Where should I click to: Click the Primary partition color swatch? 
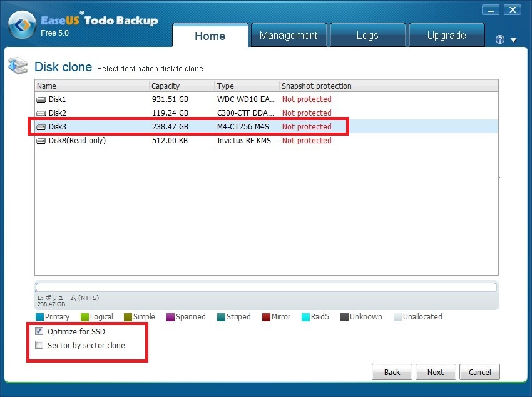pyautogui.click(x=40, y=317)
